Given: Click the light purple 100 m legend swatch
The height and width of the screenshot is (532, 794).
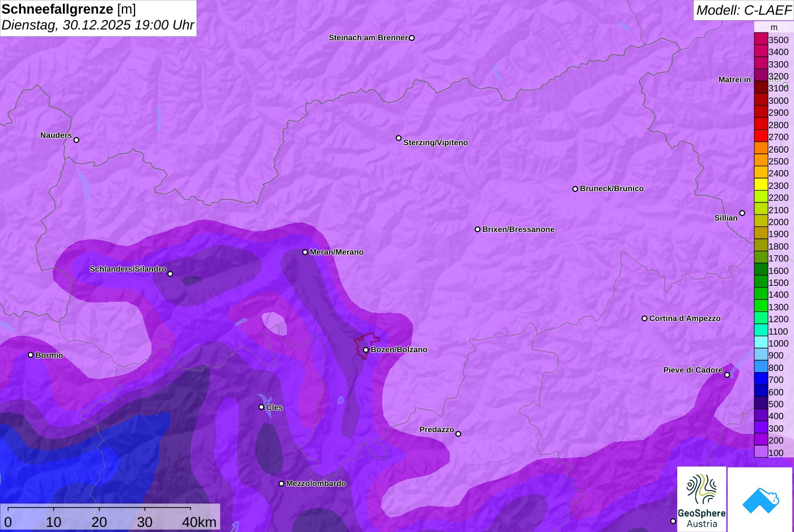Looking at the screenshot, I should pyautogui.click(x=761, y=452).
